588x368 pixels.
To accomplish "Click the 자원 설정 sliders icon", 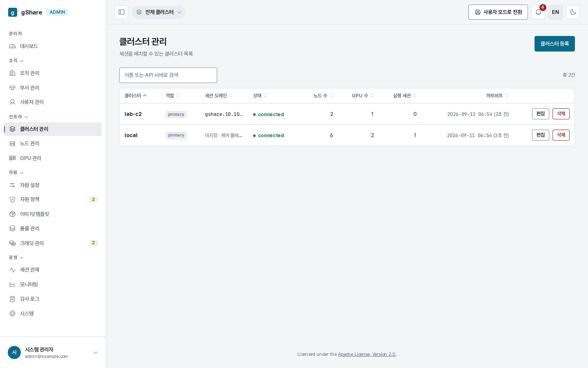I will click(x=13, y=185).
